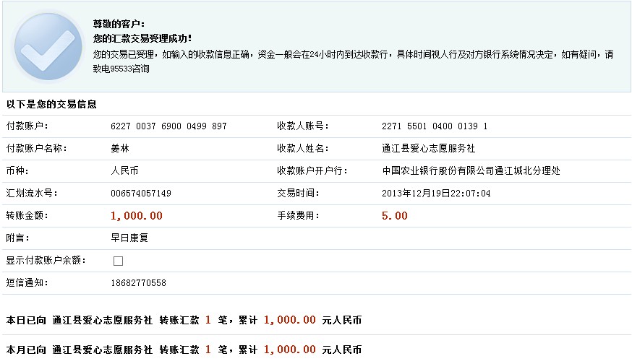
Task: Click the currency value 人民币
Action: [x=124, y=171]
